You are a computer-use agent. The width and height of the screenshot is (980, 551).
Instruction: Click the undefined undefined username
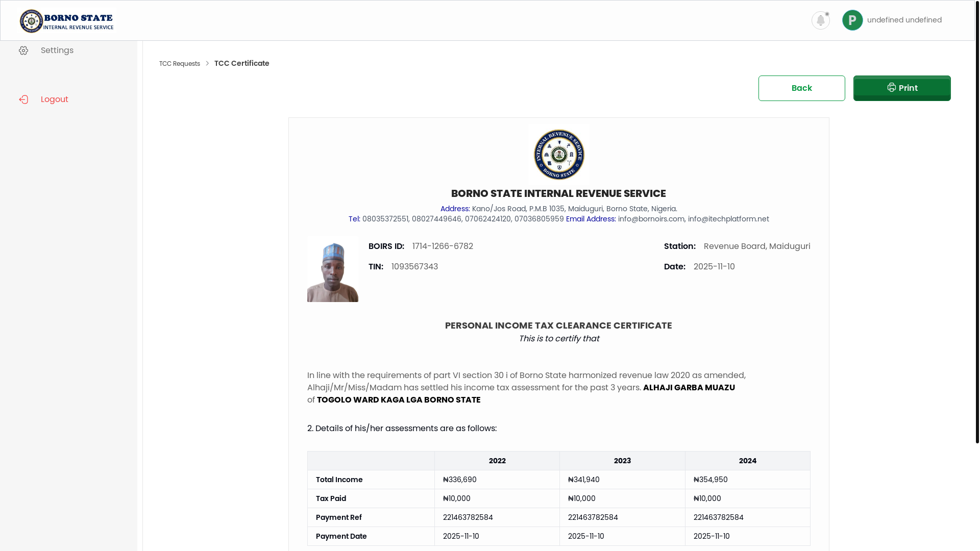904,20
